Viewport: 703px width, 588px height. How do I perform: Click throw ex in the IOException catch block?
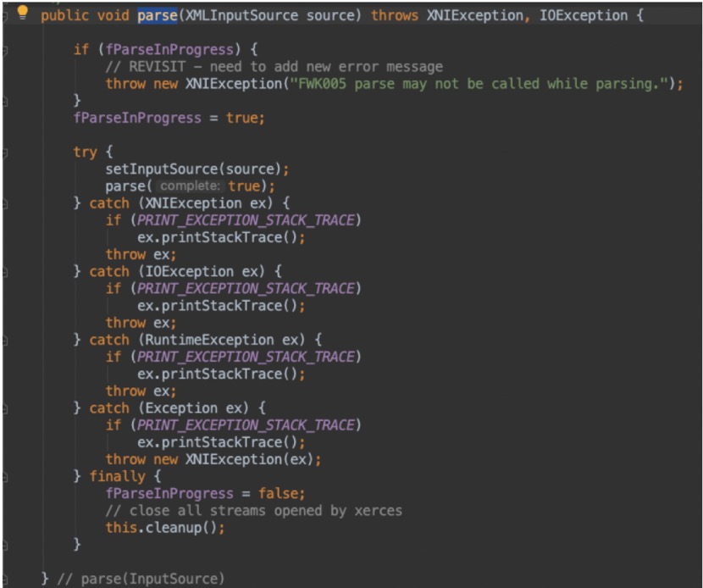(141, 323)
